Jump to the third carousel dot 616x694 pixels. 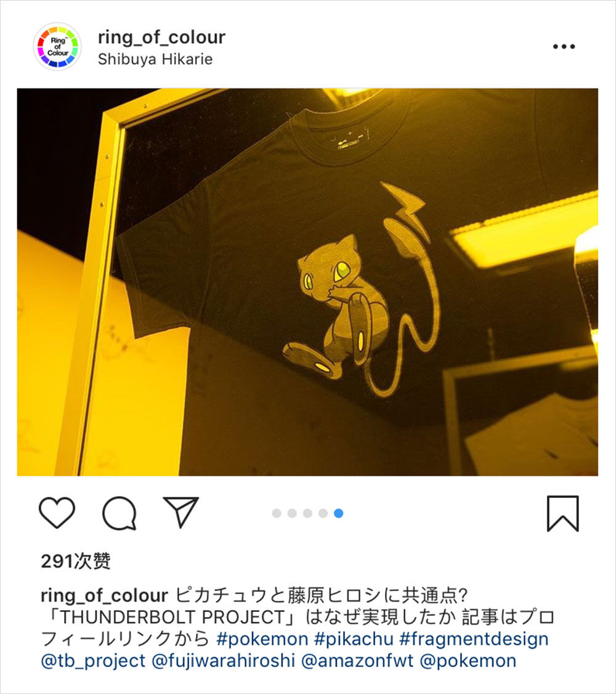pyautogui.click(x=307, y=513)
